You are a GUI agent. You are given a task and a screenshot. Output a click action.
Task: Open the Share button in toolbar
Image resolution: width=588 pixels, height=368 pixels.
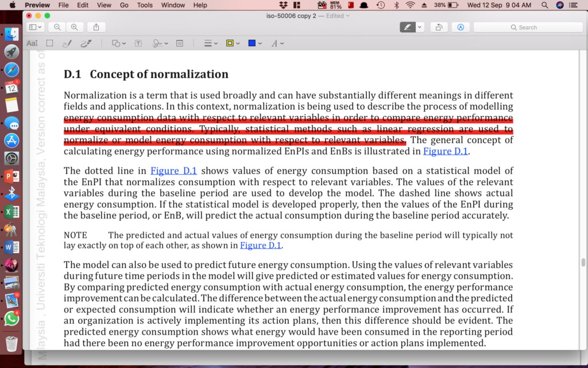[96, 27]
